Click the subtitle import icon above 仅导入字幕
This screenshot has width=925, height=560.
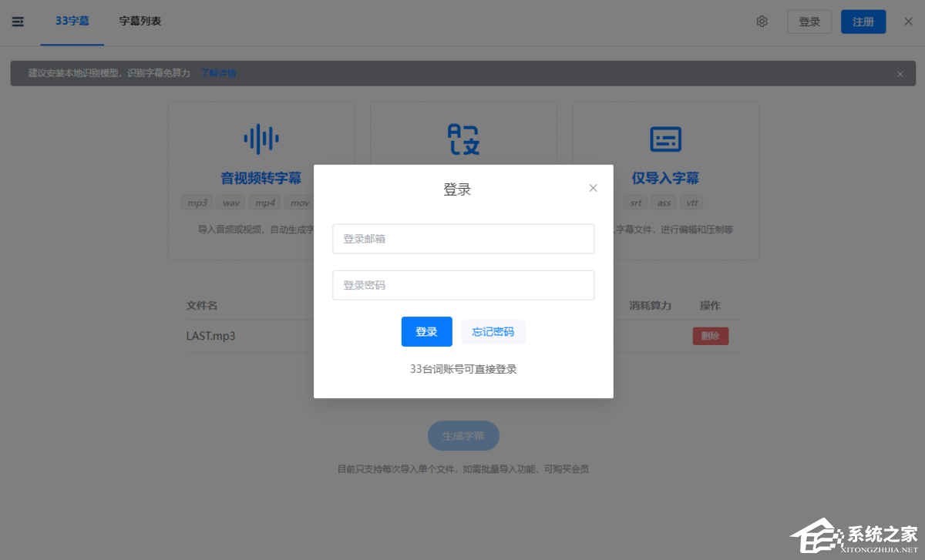coord(665,139)
